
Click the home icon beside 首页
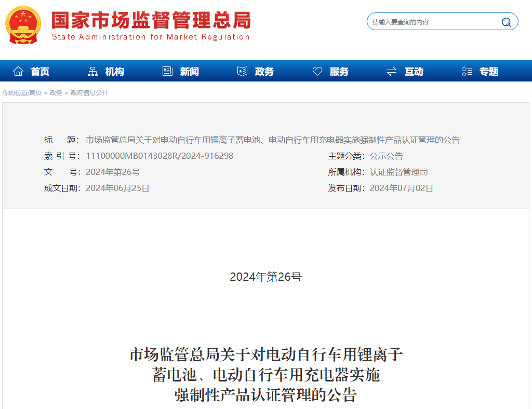click(x=19, y=71)
